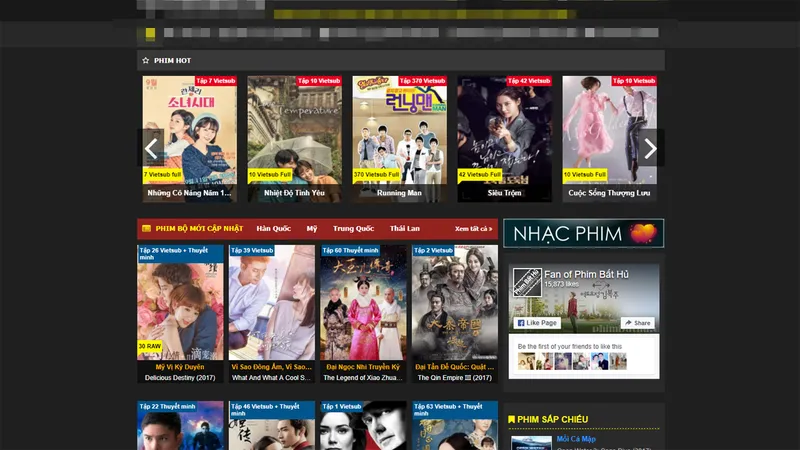Click the 30 RAW yellow label
The width and height of the screenshot is (800, 450).
(x=149, y=346)
